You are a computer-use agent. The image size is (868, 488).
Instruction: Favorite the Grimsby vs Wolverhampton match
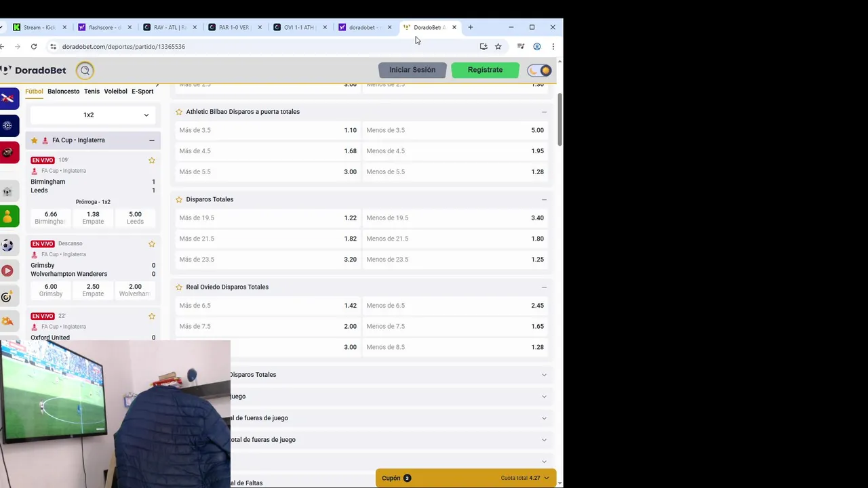pyautogui.click(x=151, y=244)
